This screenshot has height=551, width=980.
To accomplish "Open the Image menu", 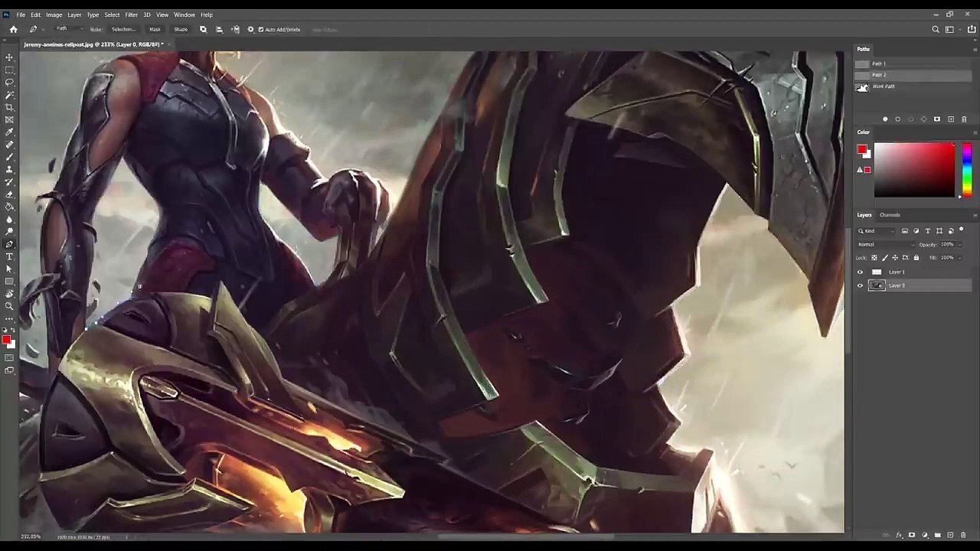I will [54, 15].
